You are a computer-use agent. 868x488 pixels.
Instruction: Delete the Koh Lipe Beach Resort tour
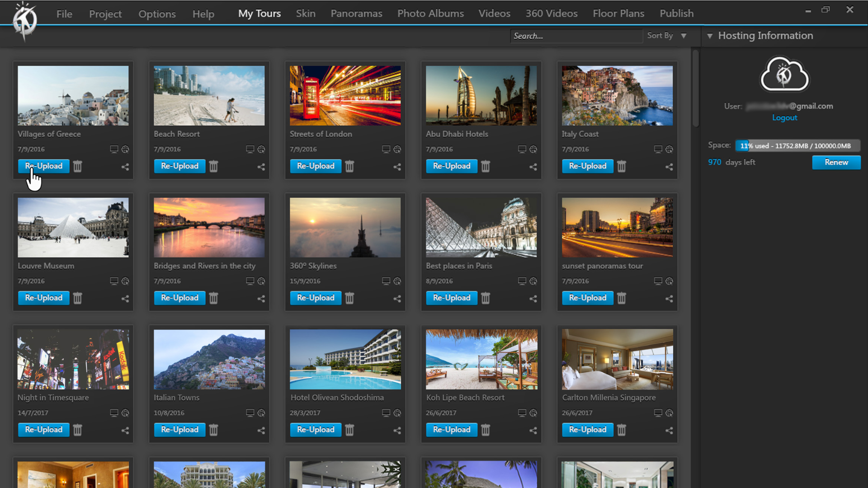pos(486,430)
